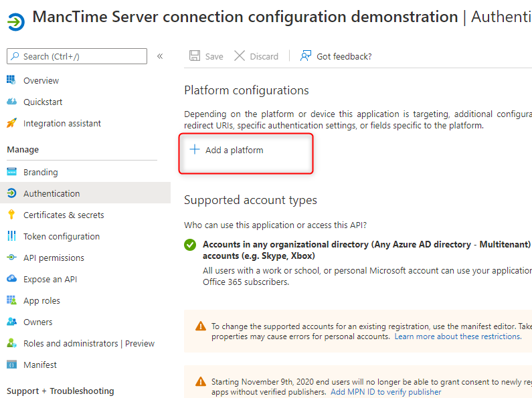Discard changes using the Discard button

[256, 56]
